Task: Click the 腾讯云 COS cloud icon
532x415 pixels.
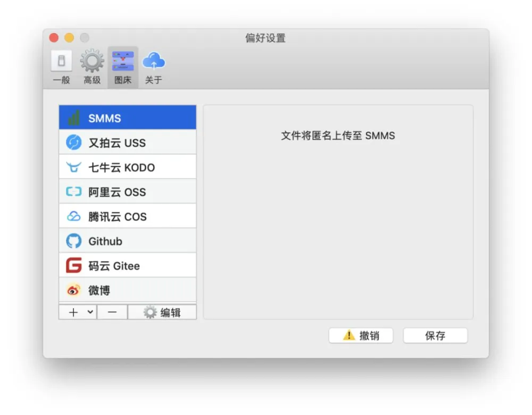Action: [73, 216]
